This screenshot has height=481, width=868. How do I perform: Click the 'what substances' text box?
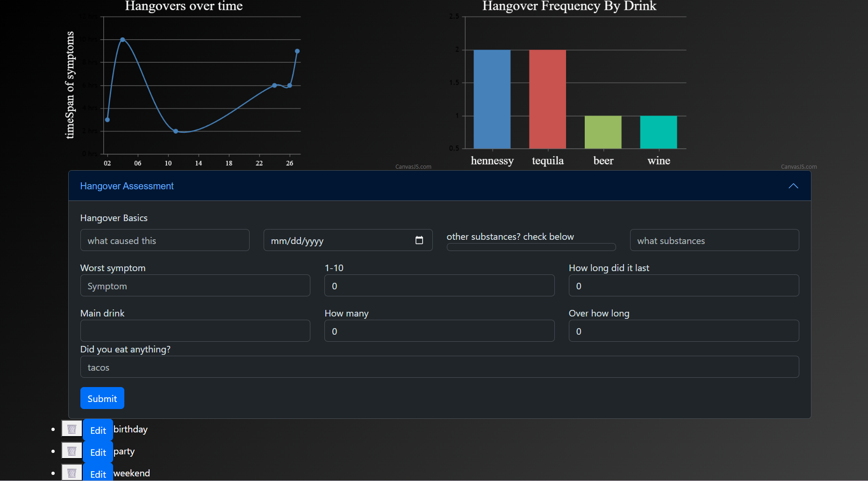[714, 240]
